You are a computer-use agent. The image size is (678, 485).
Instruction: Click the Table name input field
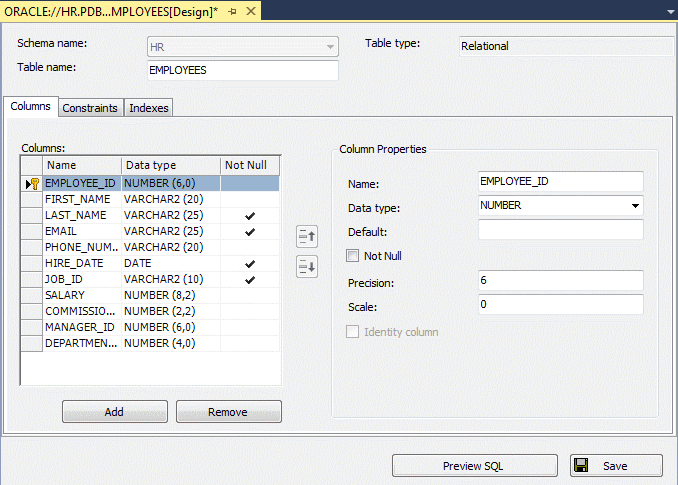[x=243, y=70]
